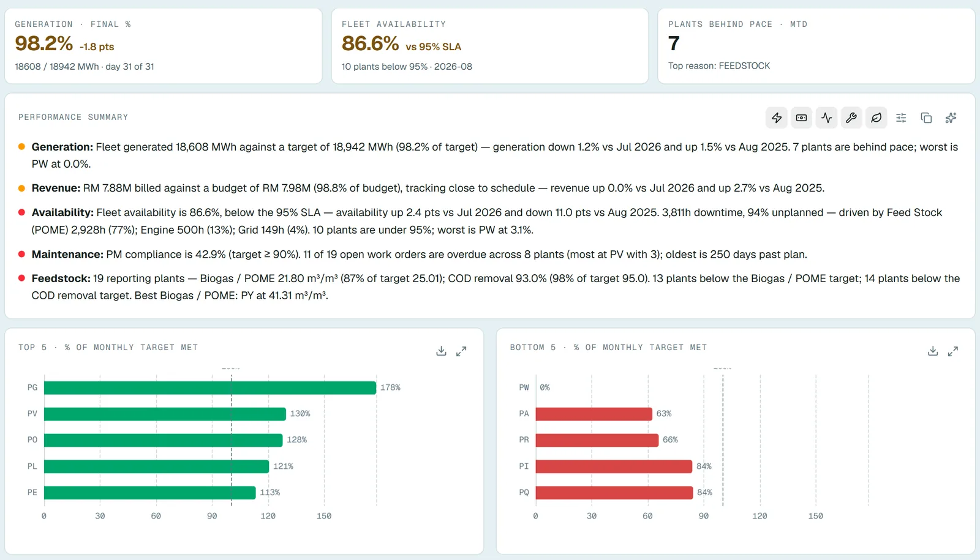Click the AI sparkle icon
Image resolution: width=980 pixels, height=560 pixels.
coord(951,118)
